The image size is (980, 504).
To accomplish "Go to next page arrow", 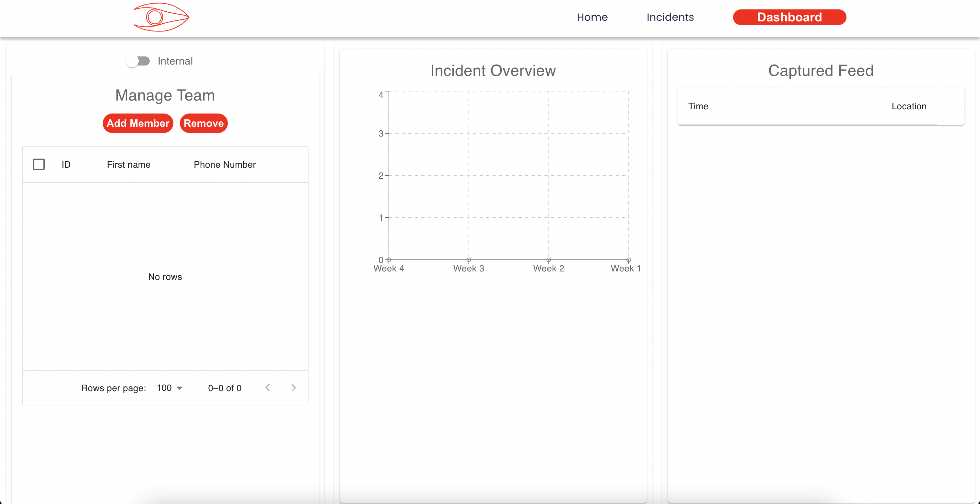I will pyautogui.click(x=293, y=388).
